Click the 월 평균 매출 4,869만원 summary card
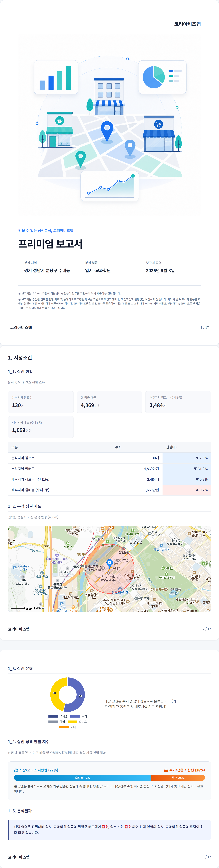 [109, 402]
